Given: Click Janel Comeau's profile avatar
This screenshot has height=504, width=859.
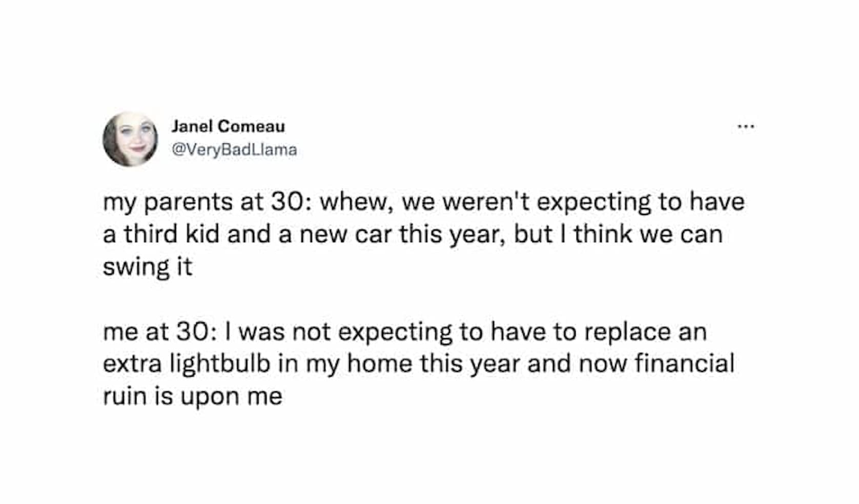Looking at the screenshot, I should click(130, 139).
